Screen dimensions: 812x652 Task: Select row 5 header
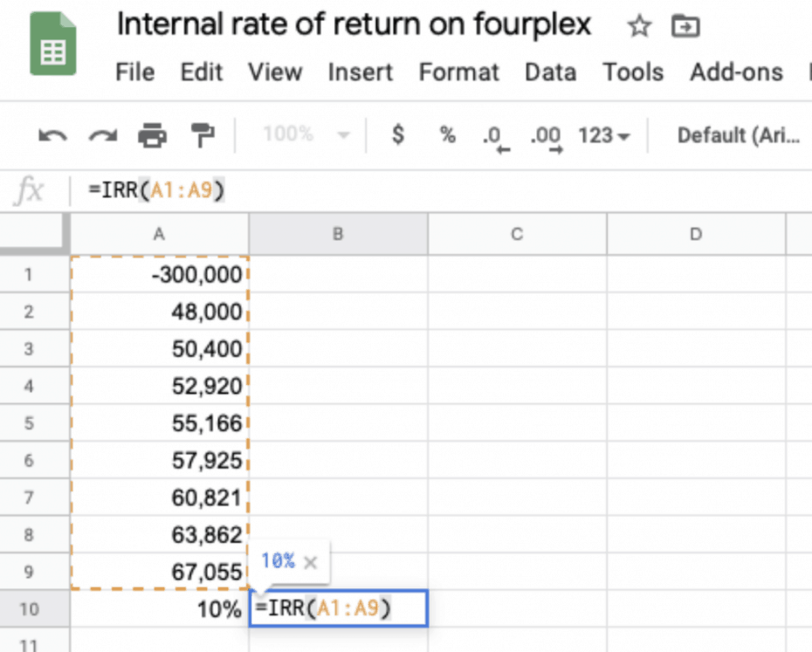[34, 423]
